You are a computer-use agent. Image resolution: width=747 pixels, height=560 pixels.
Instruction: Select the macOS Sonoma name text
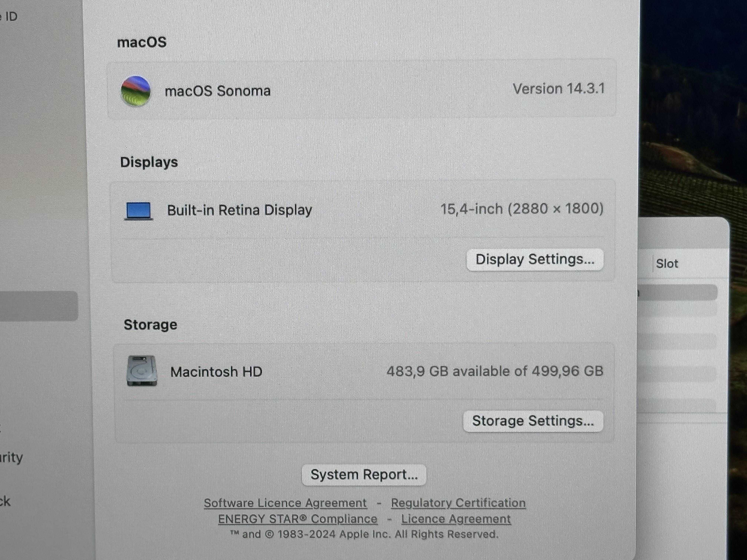pos(218,91)
